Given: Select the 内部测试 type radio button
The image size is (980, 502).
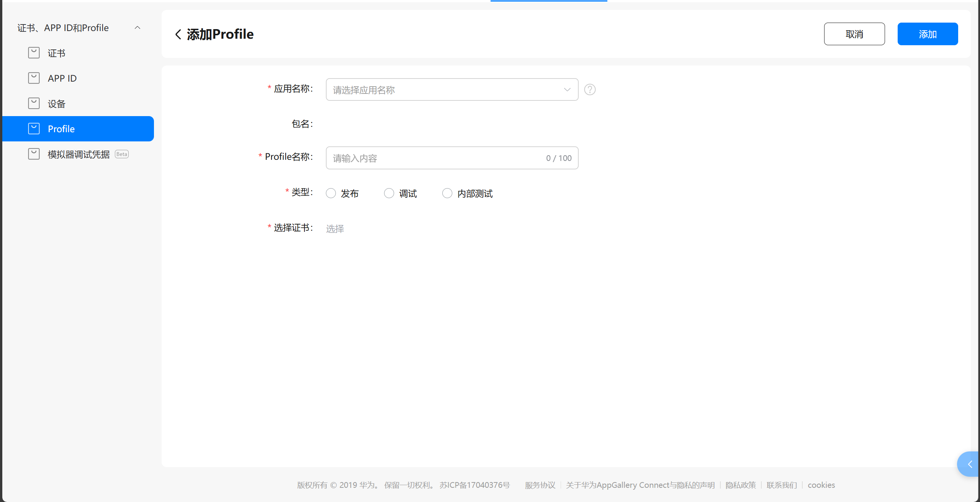Looking at the screenshot, I should pyautogui.click(x=447, y=194).
